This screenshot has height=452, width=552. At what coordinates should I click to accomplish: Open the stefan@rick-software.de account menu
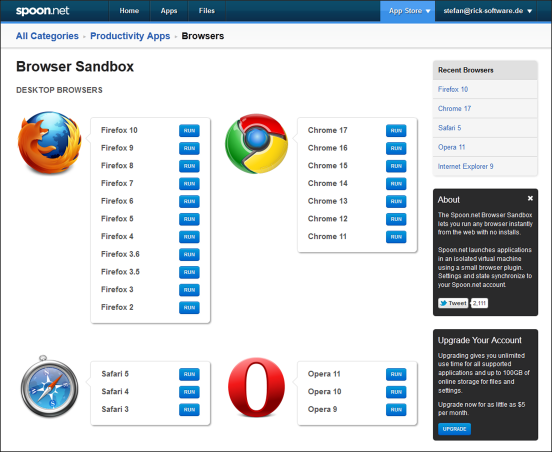click(488, 11)
